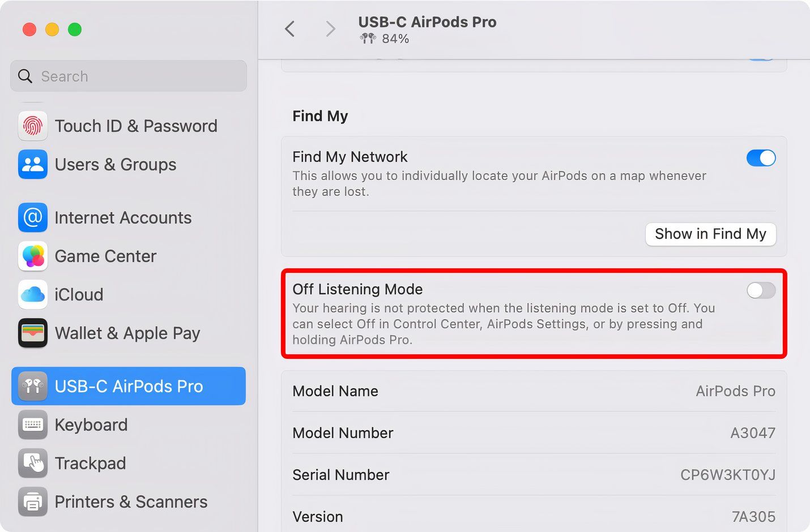Click the Model Name label

(x=335, y=391)
